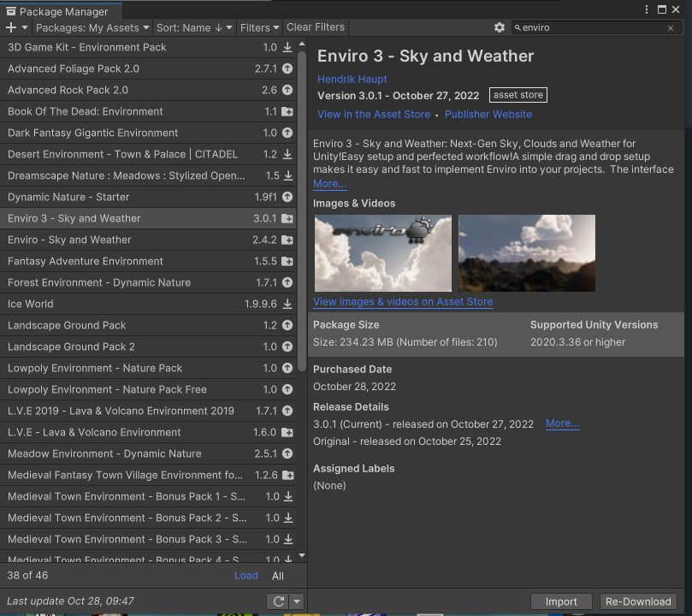692x616 pixels.
Task: Click update icon for Advanced Rock Pack 2.0
Action: [x=287, y=90]
